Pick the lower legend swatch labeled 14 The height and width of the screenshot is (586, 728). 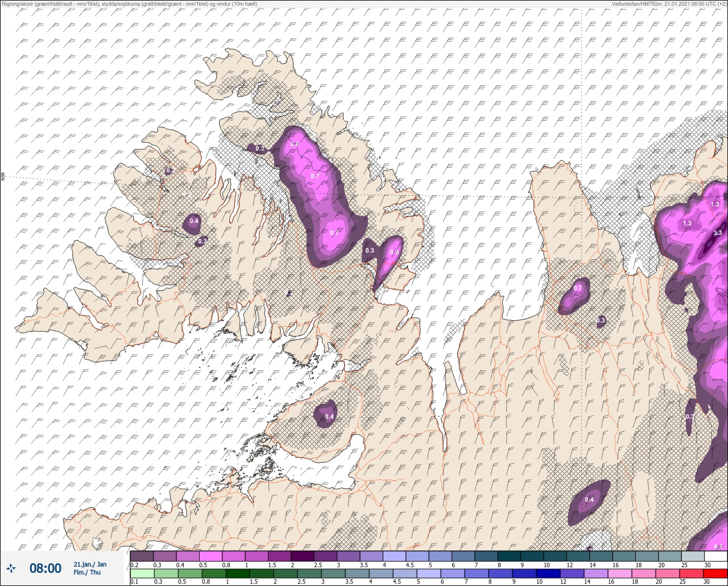[x=595, y=573]
